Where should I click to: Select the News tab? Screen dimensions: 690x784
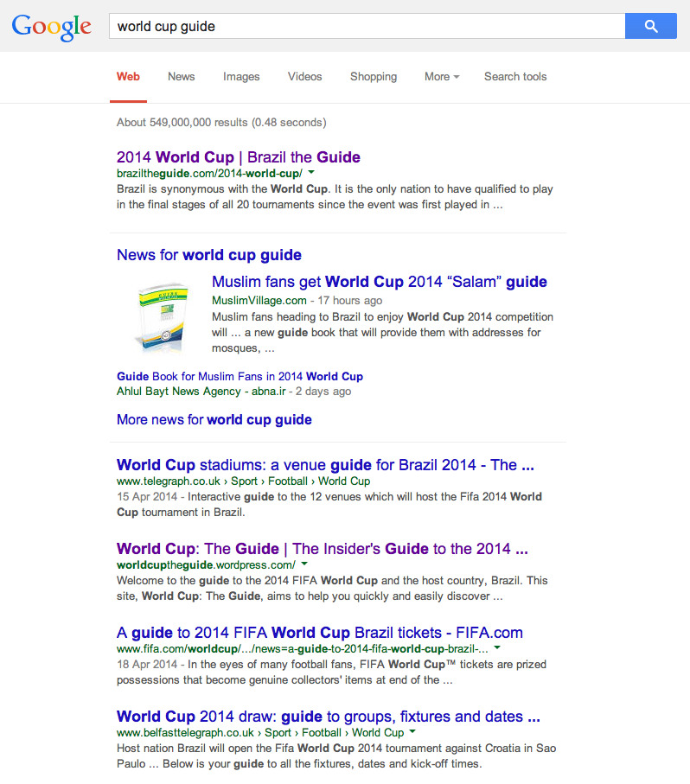tap(181, 76)
